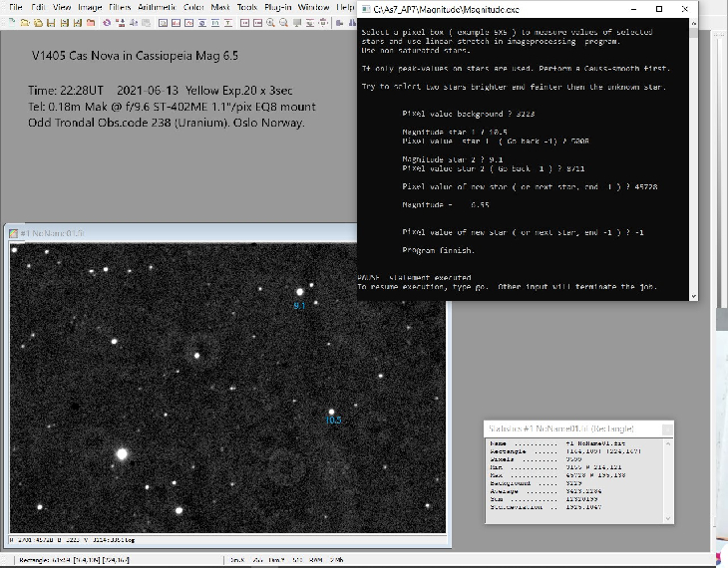Open the File menu

[15, 7]
